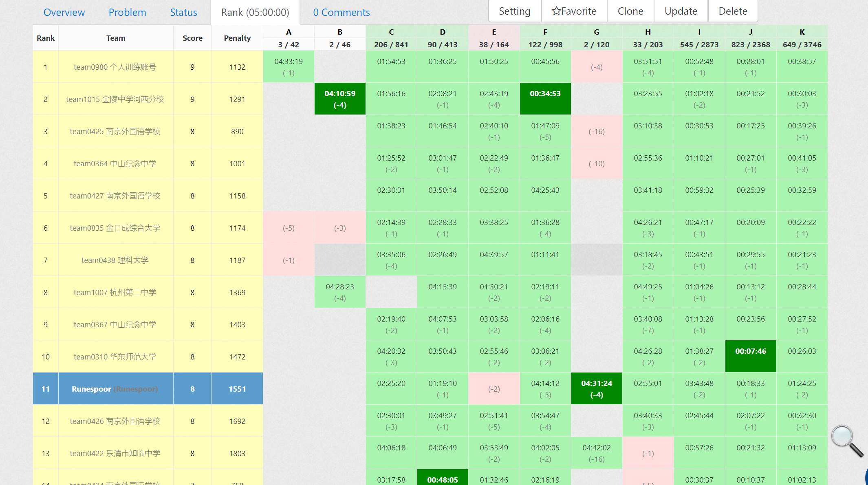Click the Setting button
Viewport: 868px width, 485px height.
pyautogui.click(x=514, y=11)
